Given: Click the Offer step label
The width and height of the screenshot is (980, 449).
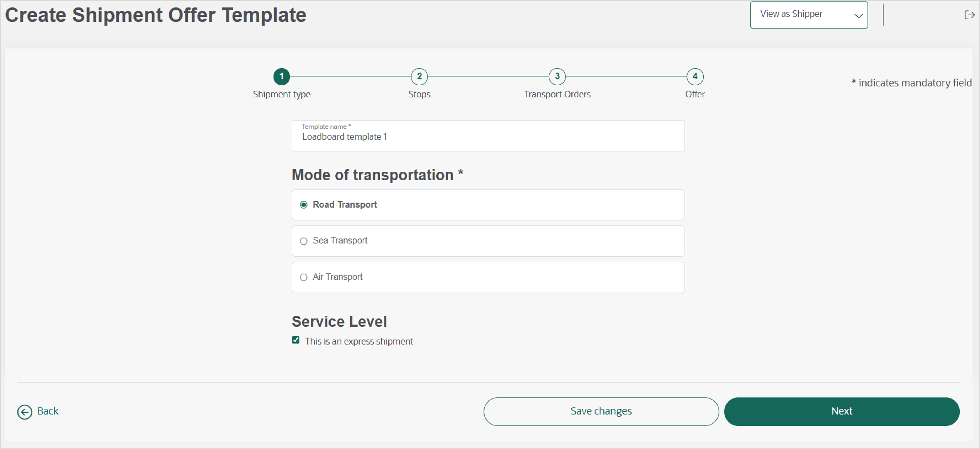Looking at the screenshot, I should coord(695,94).
